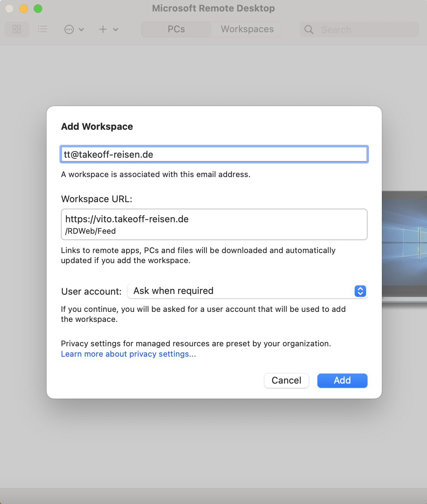Click the blue up-down arrows for User account

tap(360, 291)
